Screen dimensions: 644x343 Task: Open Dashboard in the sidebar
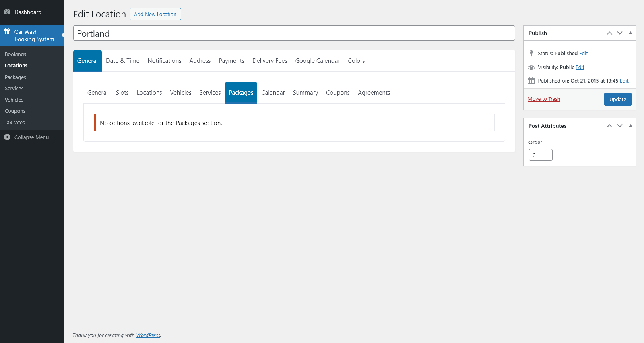click(32, 12)
